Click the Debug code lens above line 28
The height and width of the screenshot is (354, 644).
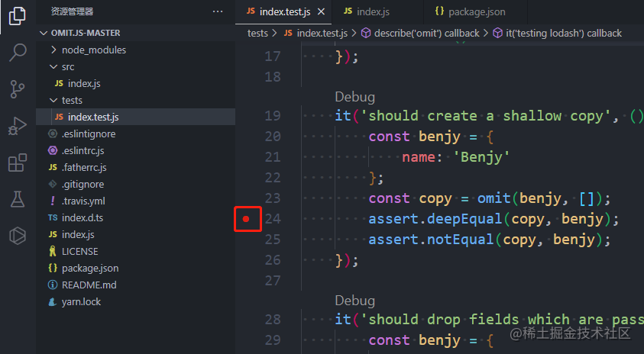[355, 301]
